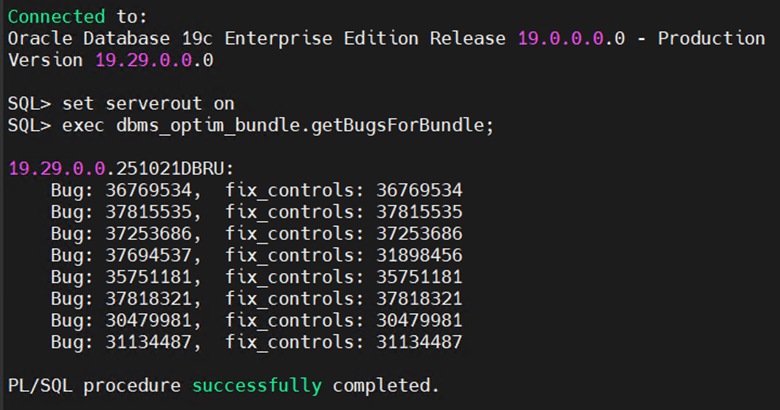Click the "19.29.0.0.251021DBRU:" bundle header
Viewport: 780px width, 410px height.
click(x=115, y=168)
